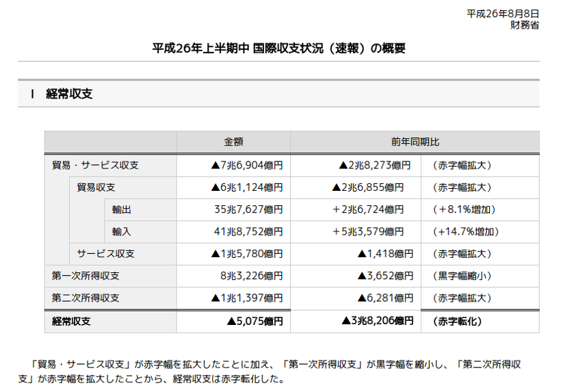The image size is (561, 392).
Task: Click the change value ▲1,418億円
Action: (385, 254)
